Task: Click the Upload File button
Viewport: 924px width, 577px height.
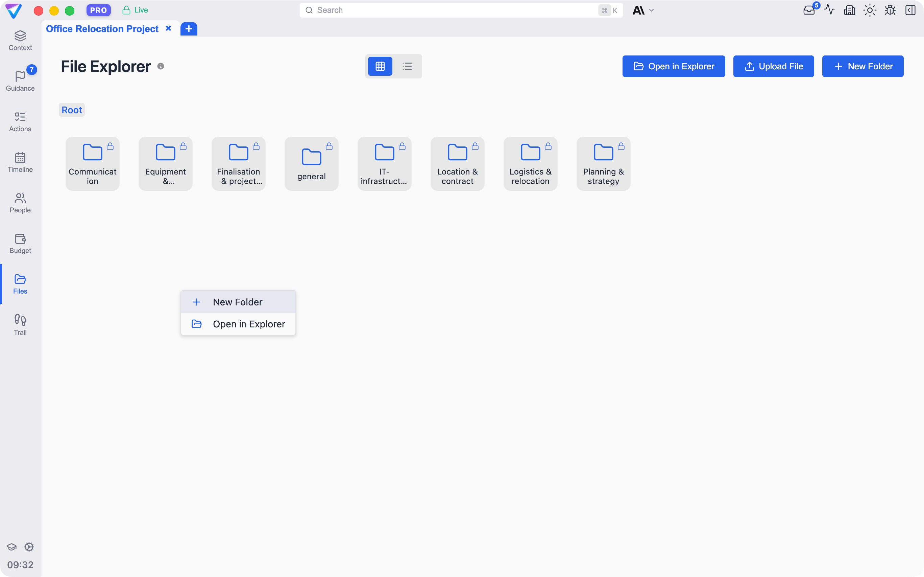Action: click(x=773, y=66)
